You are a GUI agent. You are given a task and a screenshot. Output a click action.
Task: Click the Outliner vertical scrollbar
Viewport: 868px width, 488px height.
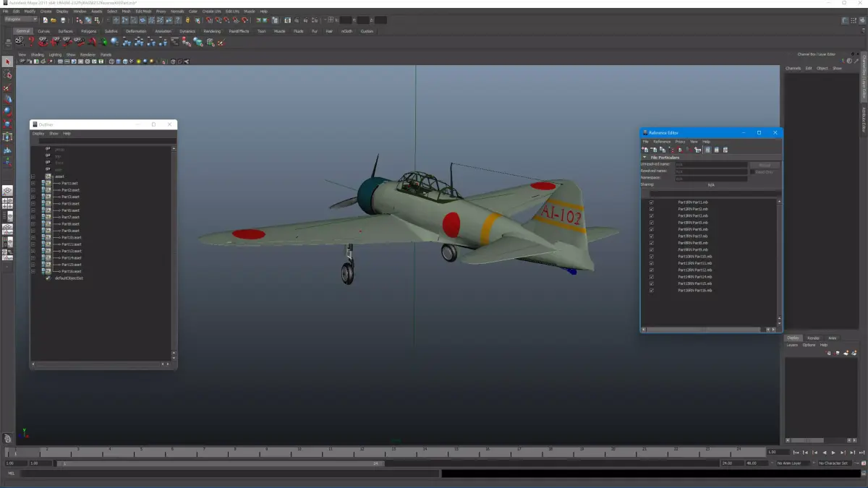pyautogui.click(x=174, y=251)
